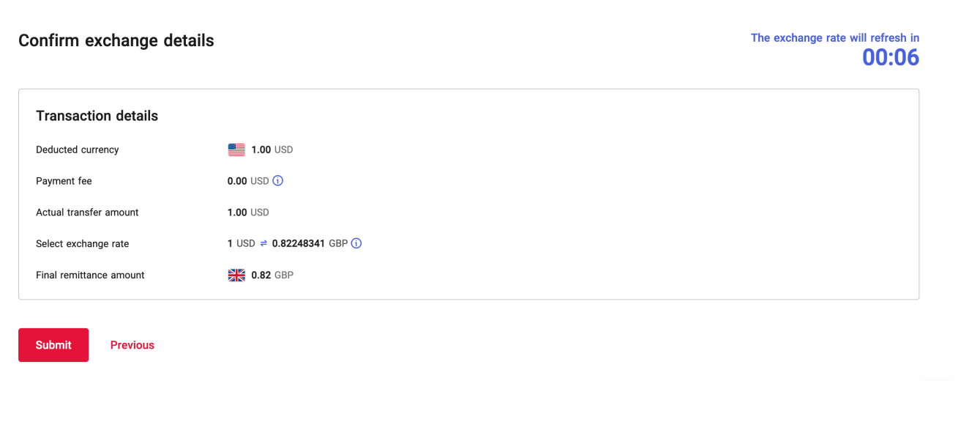The height and width of the screenshot is (433, 980).
Task: Submit the exchange transaction
Action: [53, 345]
